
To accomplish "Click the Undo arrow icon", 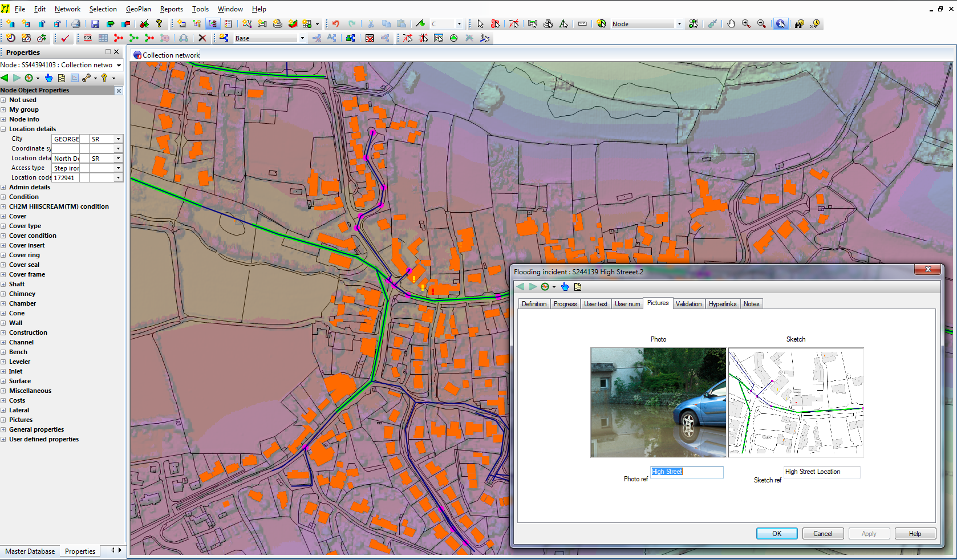I will coord(336,24).
